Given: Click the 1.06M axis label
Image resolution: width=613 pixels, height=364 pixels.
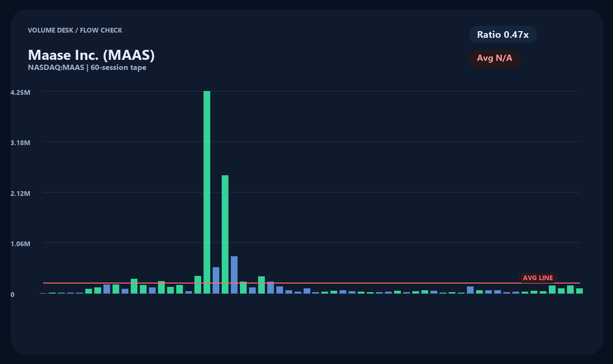Looking at the screenshot, I should tap(20, 244).
